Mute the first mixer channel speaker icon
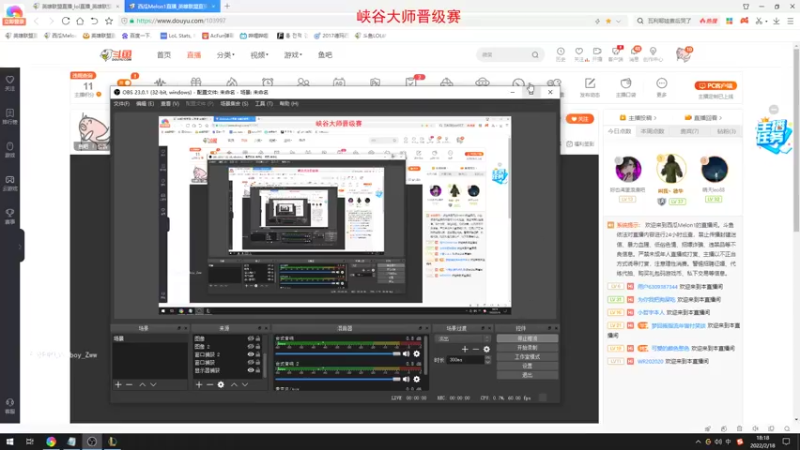This screenshot has height=450, width=800. (x=406, y=354)
